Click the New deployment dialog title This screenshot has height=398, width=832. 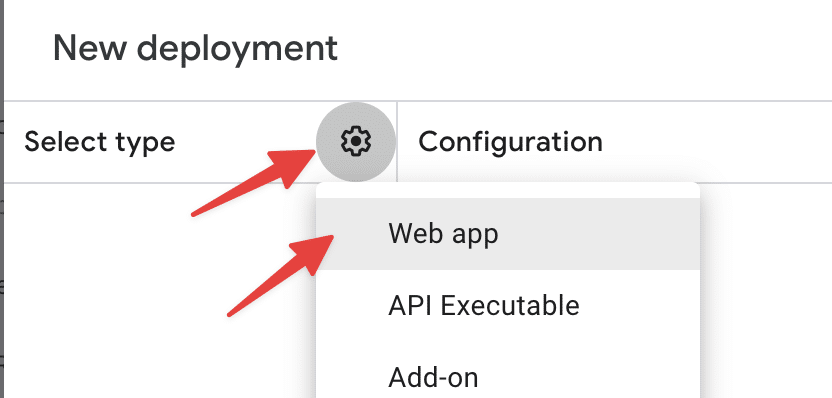point(195,48)
